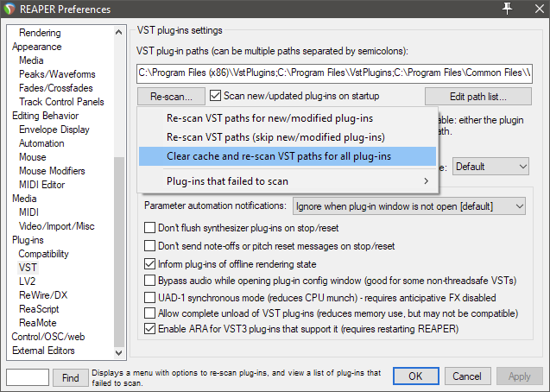Open Envelope Display settings

54,130
